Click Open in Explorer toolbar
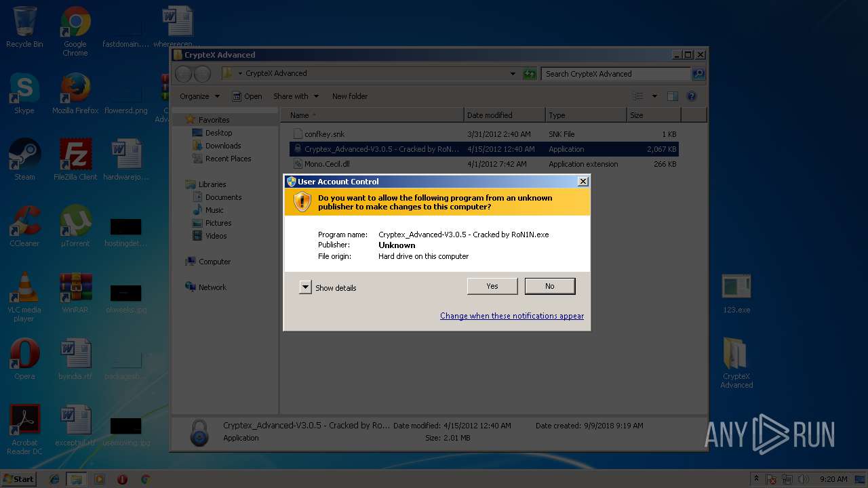The width and height of the screenshot is (868, 488). [248, 96]
